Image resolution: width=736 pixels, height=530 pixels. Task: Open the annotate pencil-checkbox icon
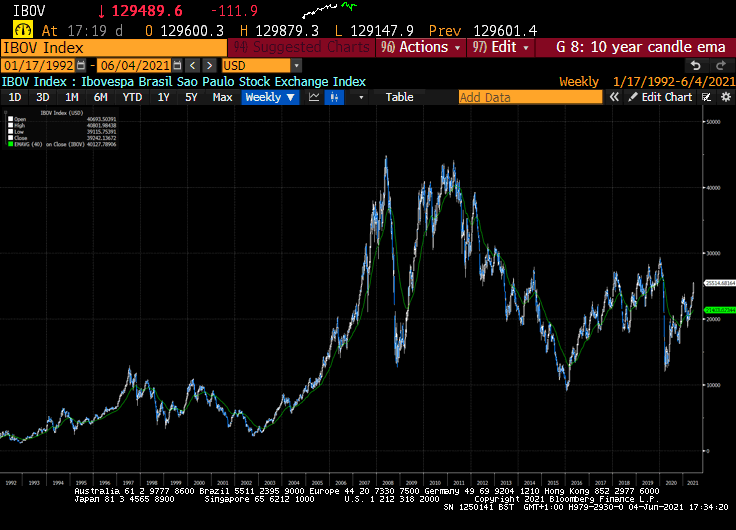point(706,97)
